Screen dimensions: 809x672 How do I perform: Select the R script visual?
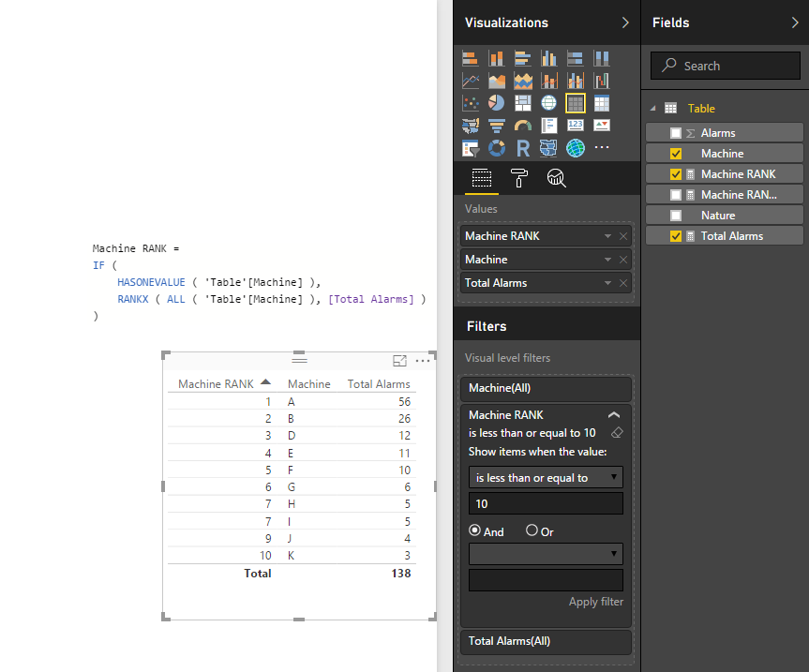pos(523,148)
